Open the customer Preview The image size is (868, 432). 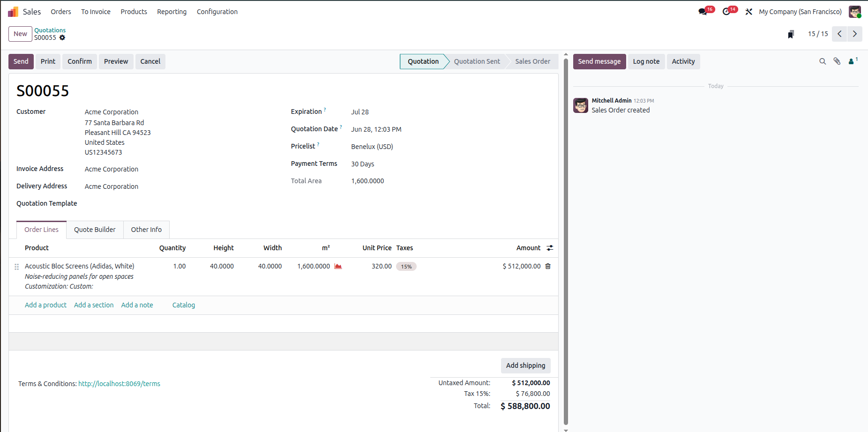[116, 61]
